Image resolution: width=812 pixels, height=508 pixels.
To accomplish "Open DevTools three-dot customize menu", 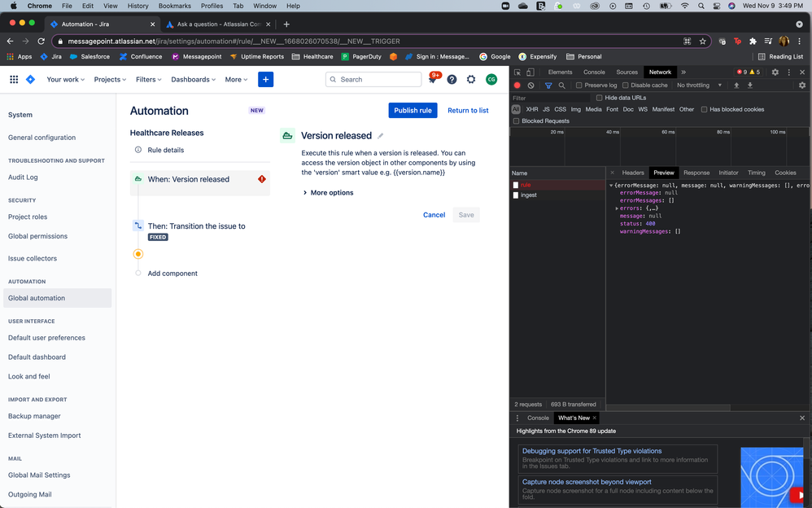I will pos(788,72).
